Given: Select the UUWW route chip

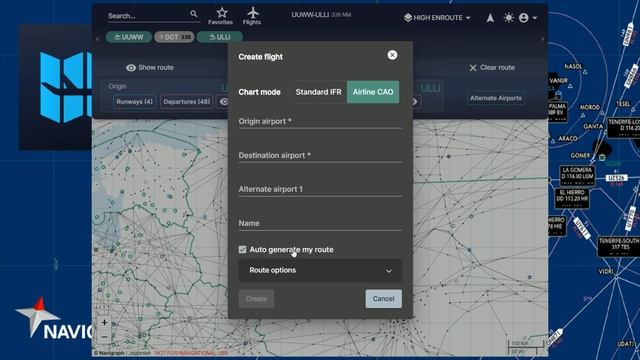Looking at the screenshot, I should pyautogui.click(x=129, y=37).
